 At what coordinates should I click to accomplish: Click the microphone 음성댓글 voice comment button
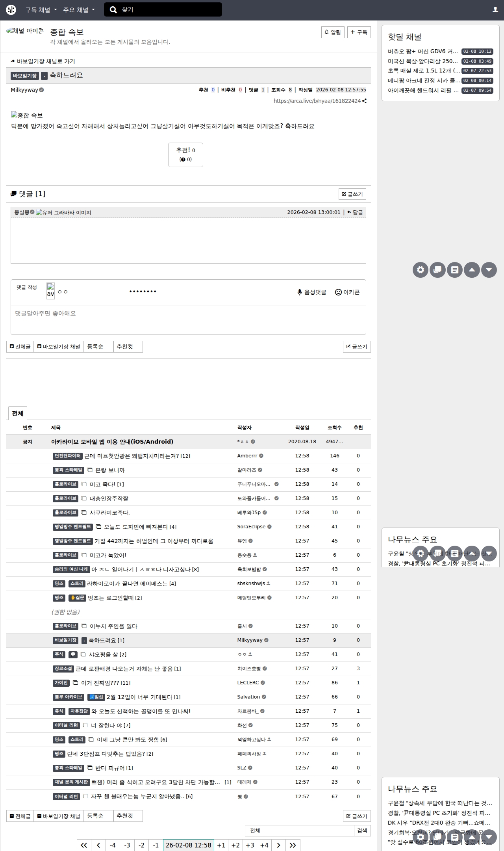[x=311, y=292]
